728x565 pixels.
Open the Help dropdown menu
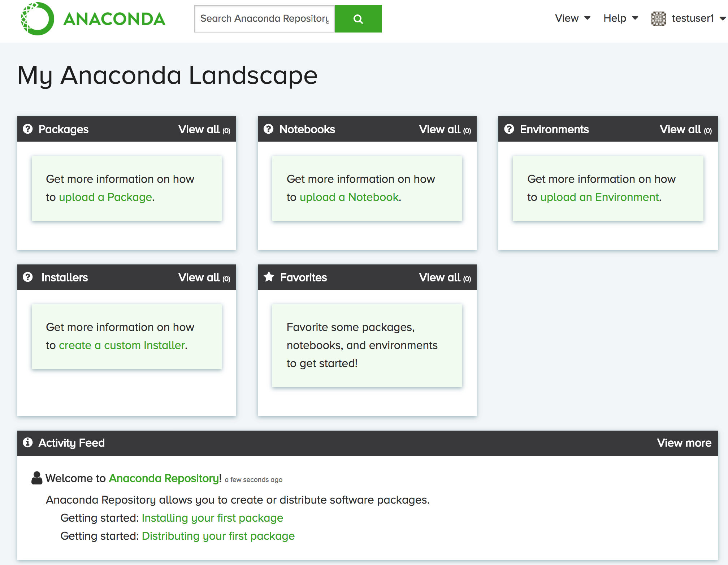pos(621,18)
